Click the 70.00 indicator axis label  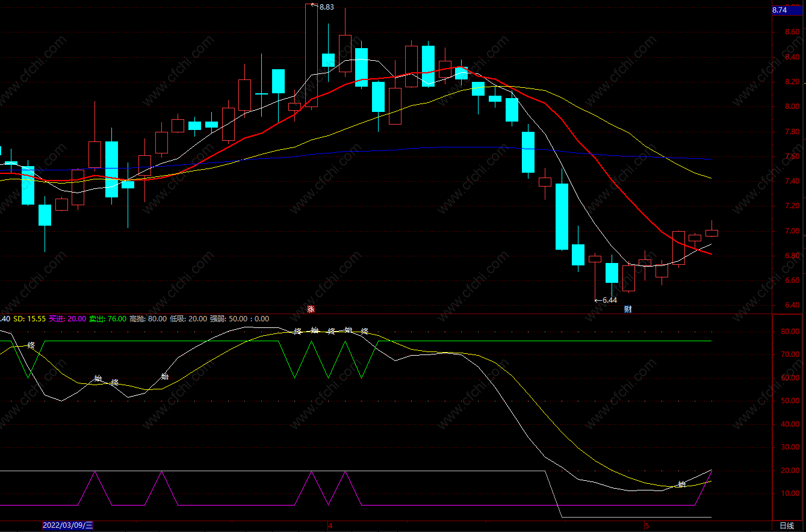pyautogui.click(x=790, y=355)
